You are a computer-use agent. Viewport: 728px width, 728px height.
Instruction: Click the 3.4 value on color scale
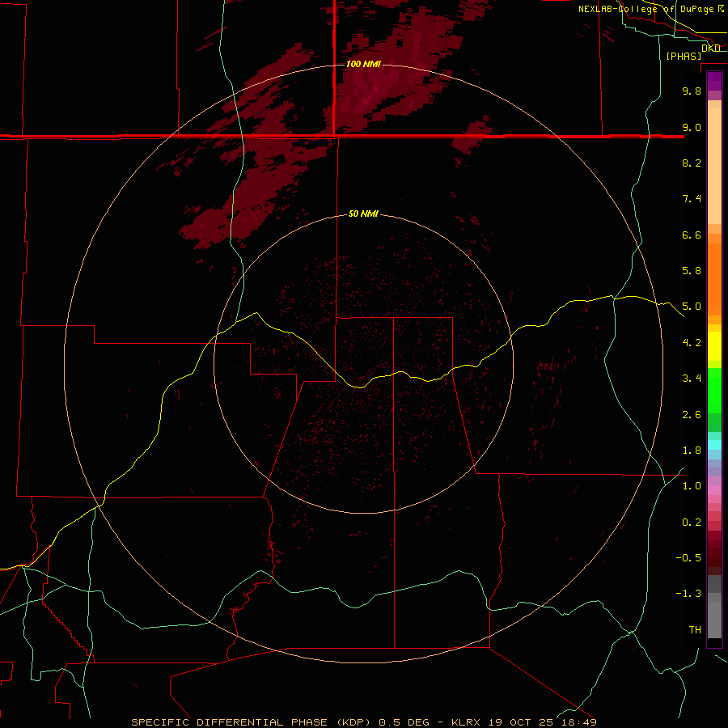pyautogui.click(x=692, y=379)
